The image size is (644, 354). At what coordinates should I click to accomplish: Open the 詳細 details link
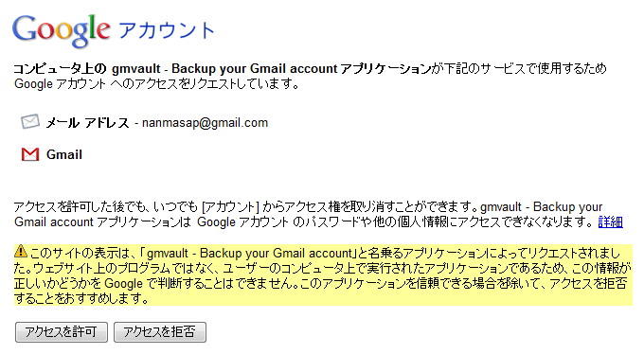(610, 222)
